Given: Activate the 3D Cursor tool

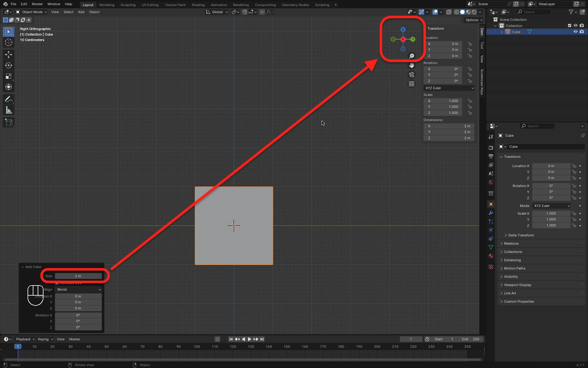Looking at the screenshot, I should click(9, 42).
